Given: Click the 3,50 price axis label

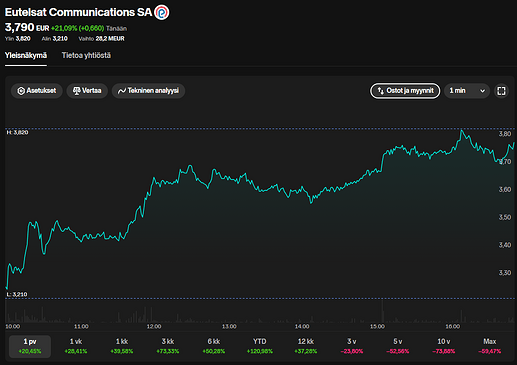Looking at the screenshot, I should coord(505,217).
